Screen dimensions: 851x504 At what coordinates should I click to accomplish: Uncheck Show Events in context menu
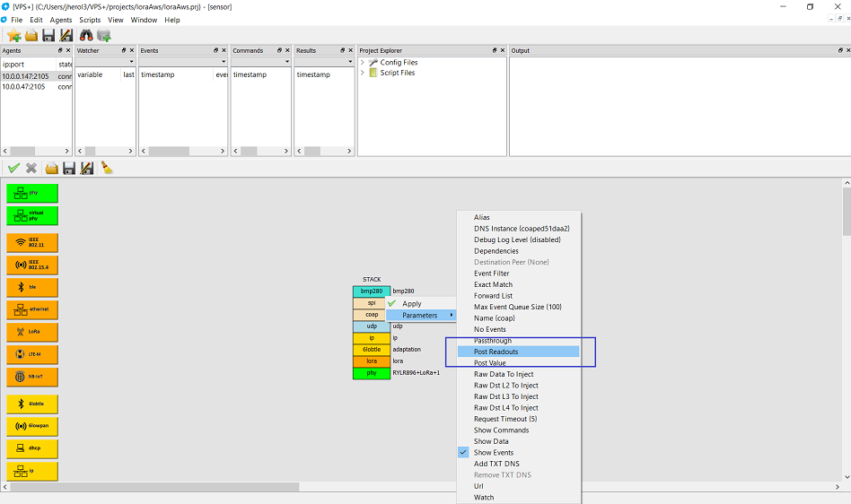[x=494, y=453]
